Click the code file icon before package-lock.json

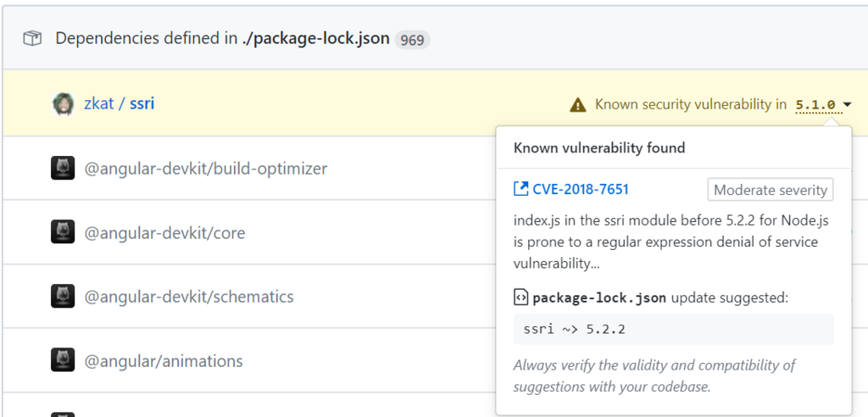click(521, 297)
